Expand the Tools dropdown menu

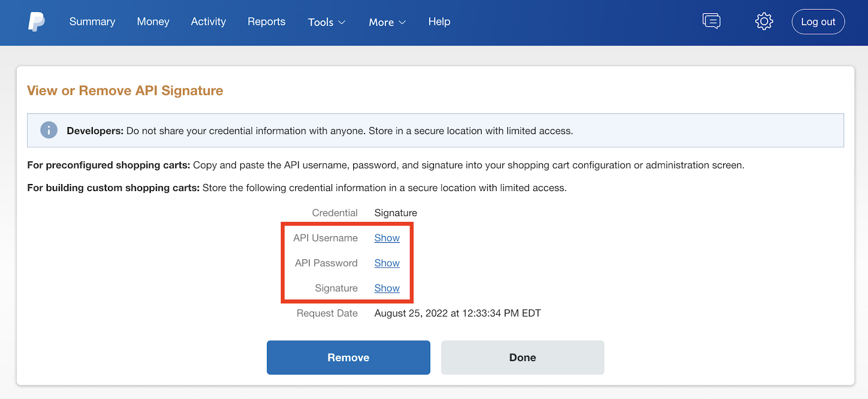(x=327, y=22)
